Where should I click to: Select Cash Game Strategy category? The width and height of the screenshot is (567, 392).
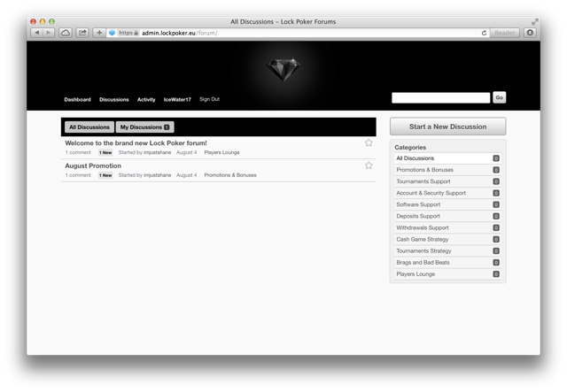(447, 239)
